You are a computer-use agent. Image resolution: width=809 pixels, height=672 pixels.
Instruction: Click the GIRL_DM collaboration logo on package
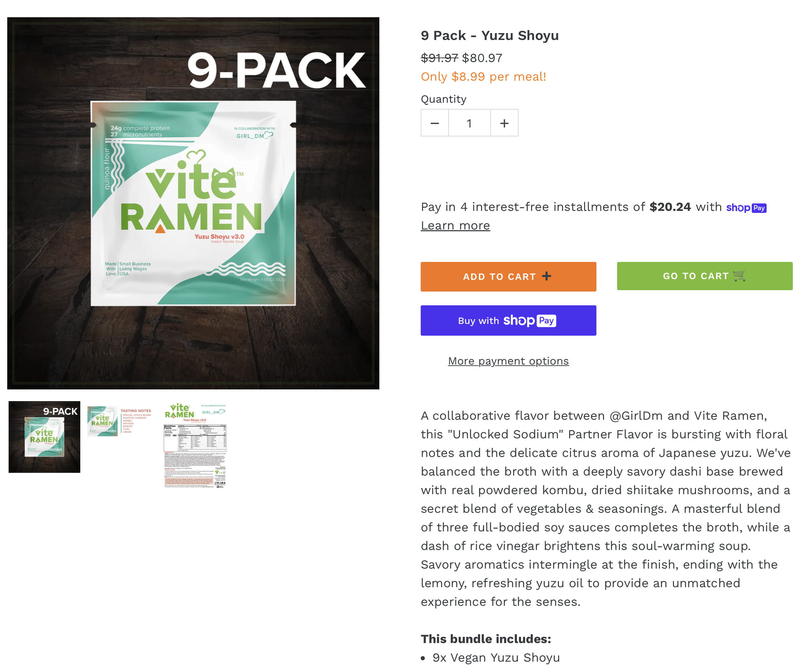coord(254,133)
